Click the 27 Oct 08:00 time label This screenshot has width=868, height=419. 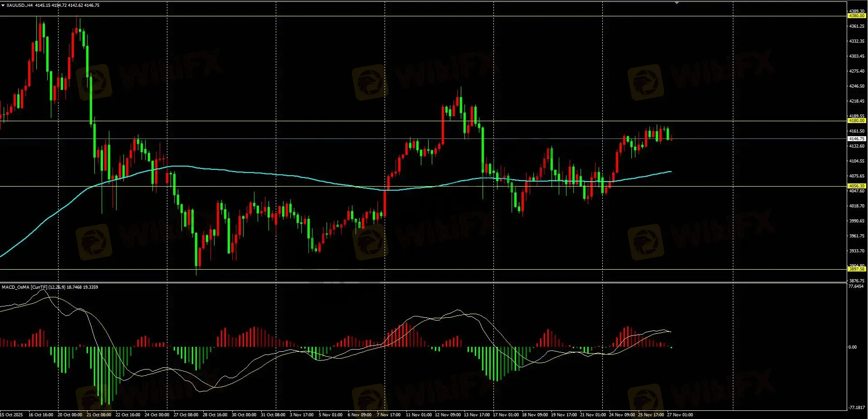pos(186,414)
